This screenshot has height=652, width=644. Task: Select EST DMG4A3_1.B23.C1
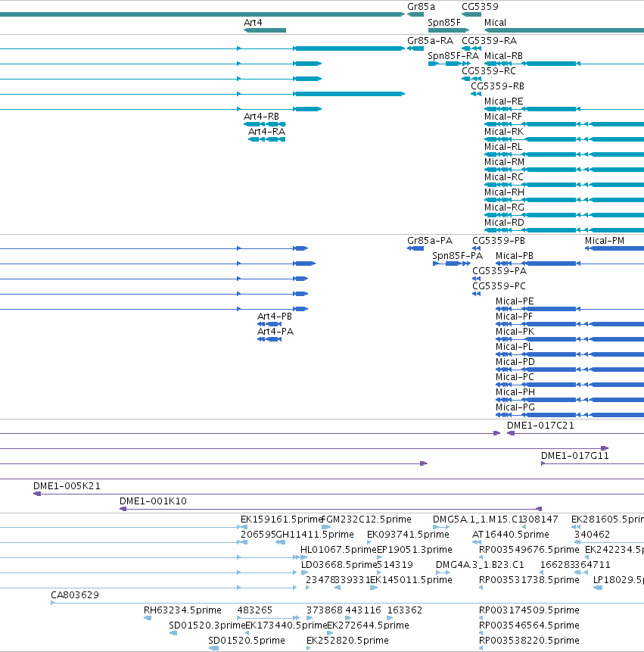(x=480, y=565)
